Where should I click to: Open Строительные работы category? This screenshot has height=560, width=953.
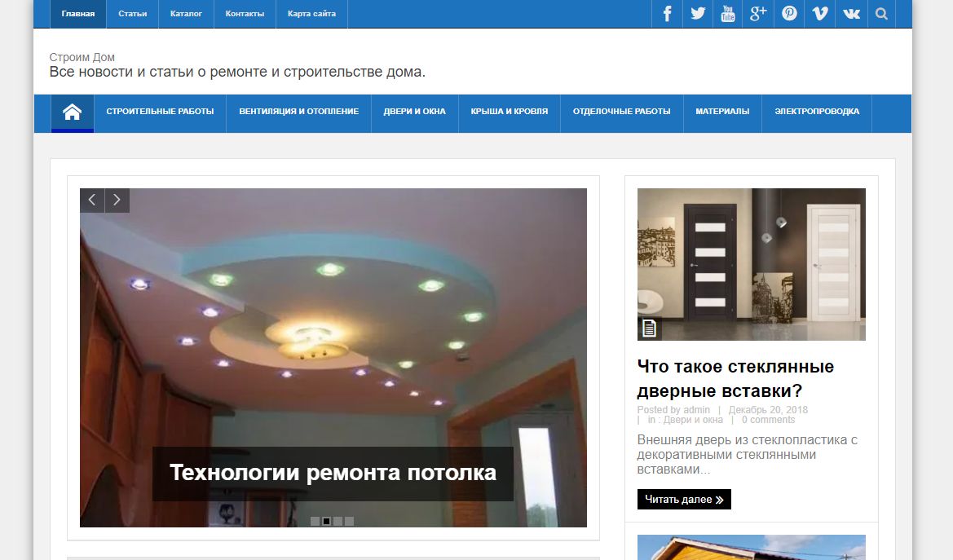(160, 112)
